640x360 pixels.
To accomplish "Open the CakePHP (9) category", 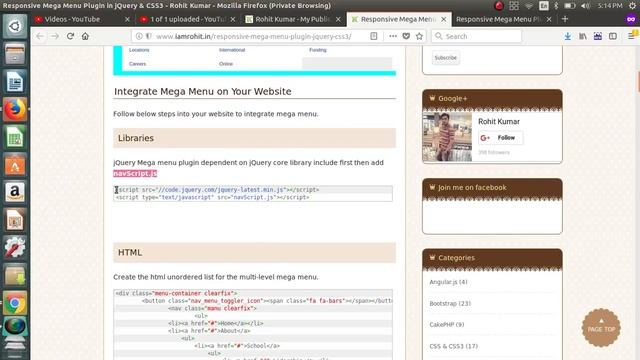I will pos(447,325).
